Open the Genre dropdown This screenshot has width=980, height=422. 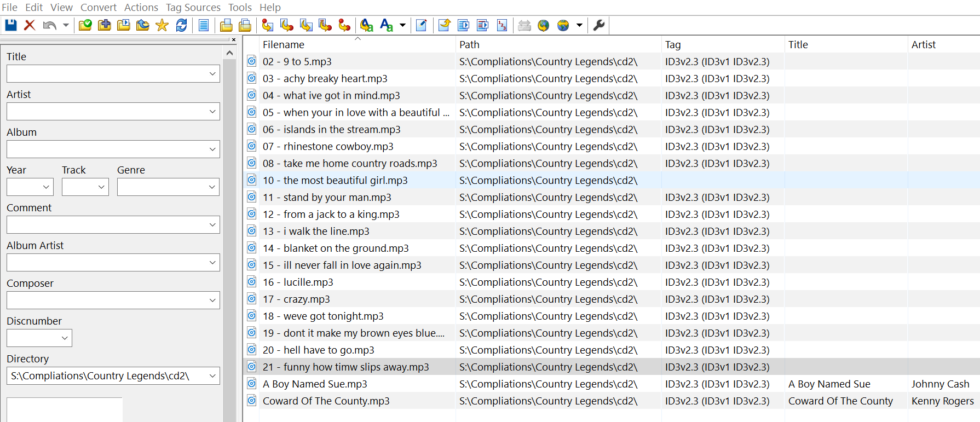coord(212,187)
